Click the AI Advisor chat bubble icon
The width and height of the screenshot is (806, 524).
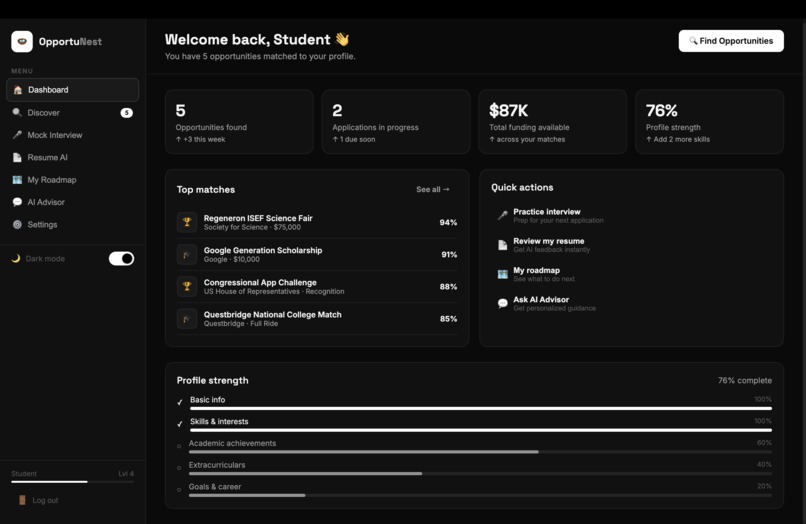click(17, 202)
